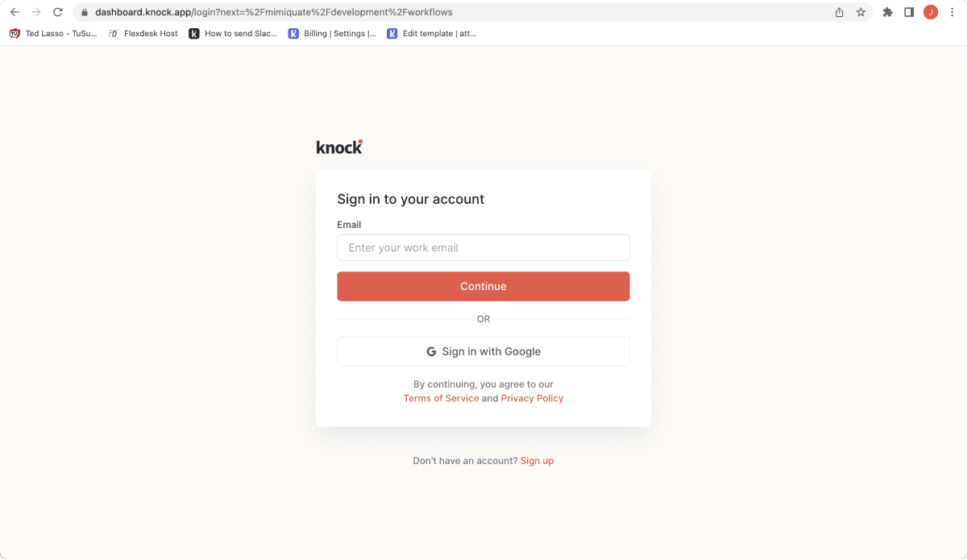This screenshot has height=560, width=967.
Task: Open the Chrome three-dot menu
Action: coord(952,12)
